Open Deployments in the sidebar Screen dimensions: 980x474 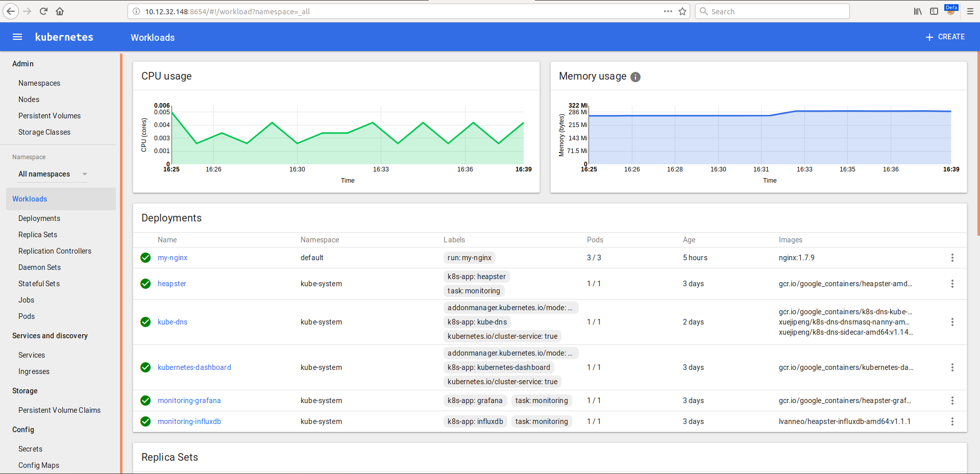[39, 218]
